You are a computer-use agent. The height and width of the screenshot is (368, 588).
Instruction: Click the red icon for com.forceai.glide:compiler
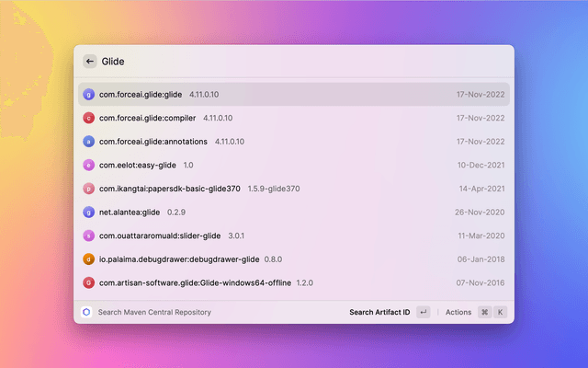click(x=89, y=118)
